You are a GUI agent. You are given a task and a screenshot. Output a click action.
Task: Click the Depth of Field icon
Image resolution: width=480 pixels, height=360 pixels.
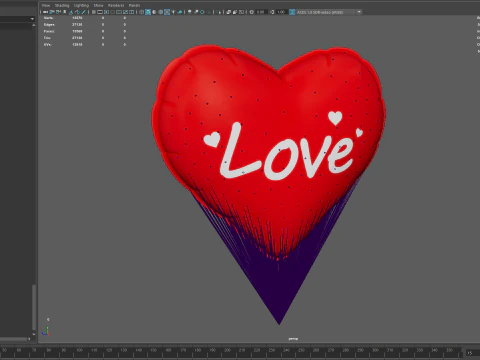(x=210, y=12)
